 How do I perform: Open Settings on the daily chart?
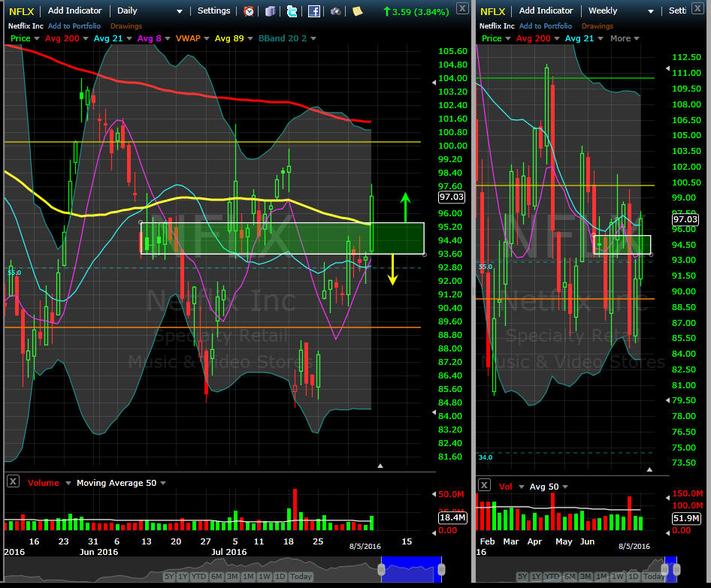(x=214, y=11)
